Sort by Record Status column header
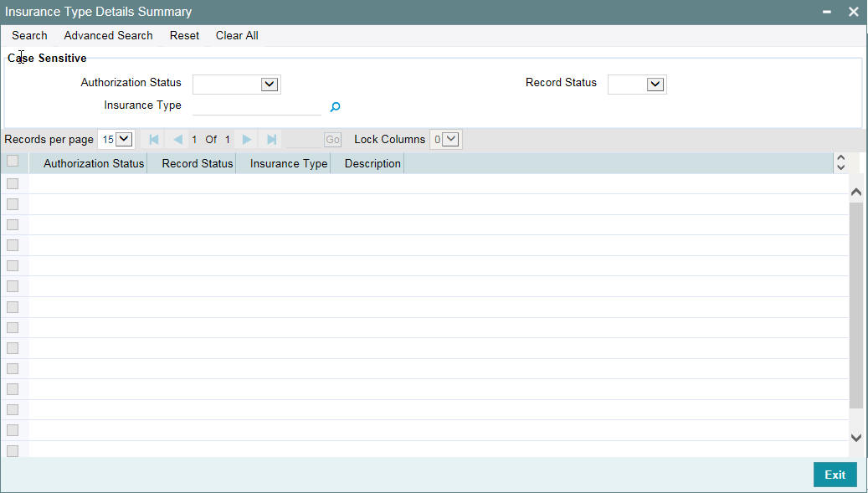This screenshot has width=868, height=493. [x=197, y=163]
